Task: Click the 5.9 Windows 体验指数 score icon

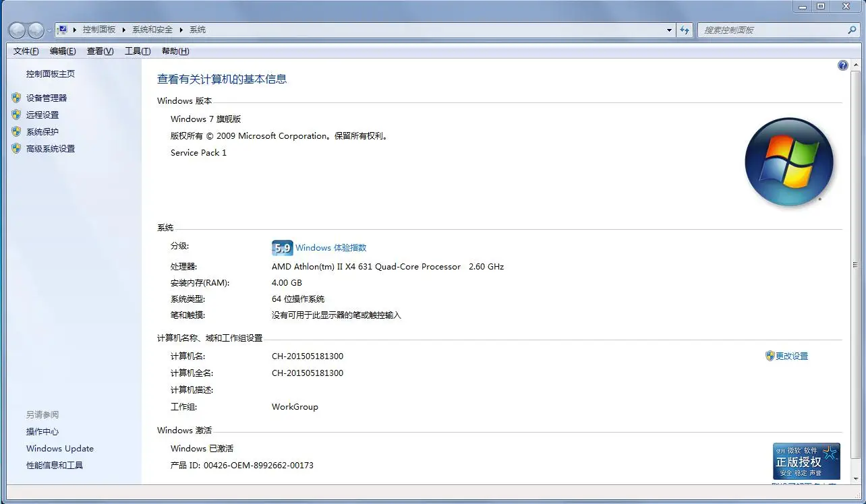Action: (x=281, y=247)
